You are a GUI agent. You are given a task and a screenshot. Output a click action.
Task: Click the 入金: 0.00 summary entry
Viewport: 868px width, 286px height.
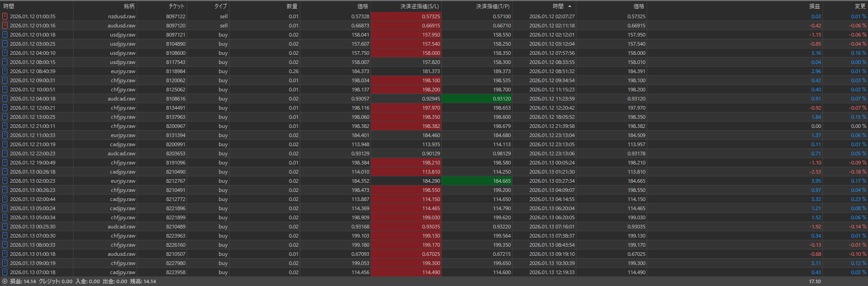88,281
